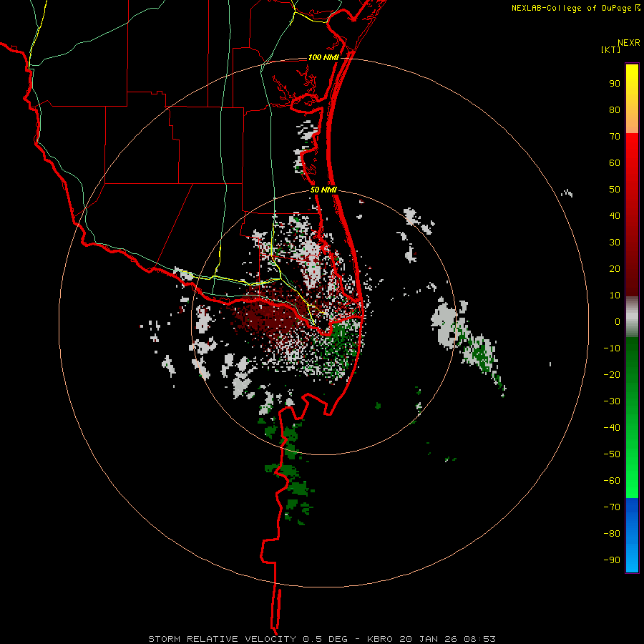Click the NEXR label above the color scale

coord(629,43)
